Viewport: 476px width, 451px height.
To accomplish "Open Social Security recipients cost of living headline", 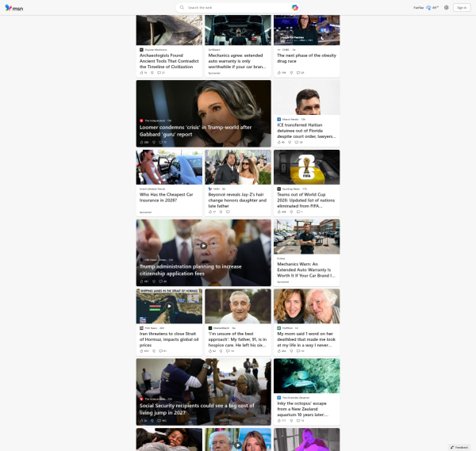I will pyautogui.click(x=197, y=409).
